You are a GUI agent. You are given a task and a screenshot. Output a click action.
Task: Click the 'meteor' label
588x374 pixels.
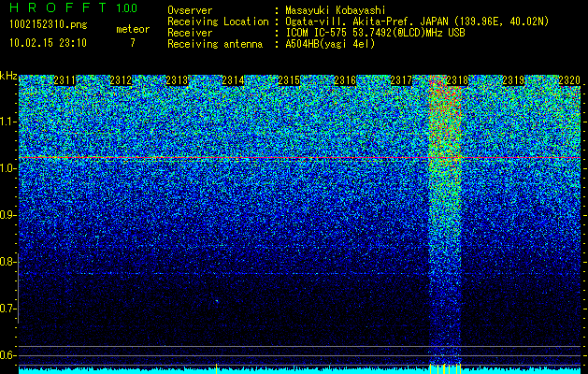133,29
